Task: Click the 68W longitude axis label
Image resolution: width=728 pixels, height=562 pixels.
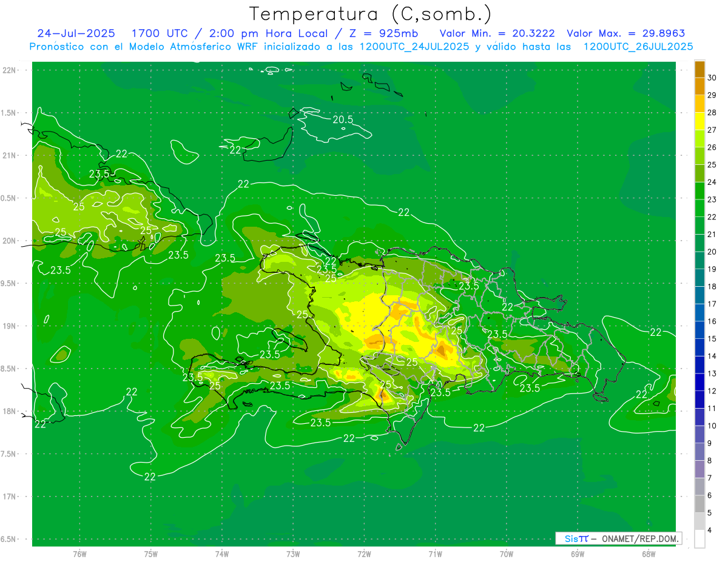Action: click(x=648, y=554)
